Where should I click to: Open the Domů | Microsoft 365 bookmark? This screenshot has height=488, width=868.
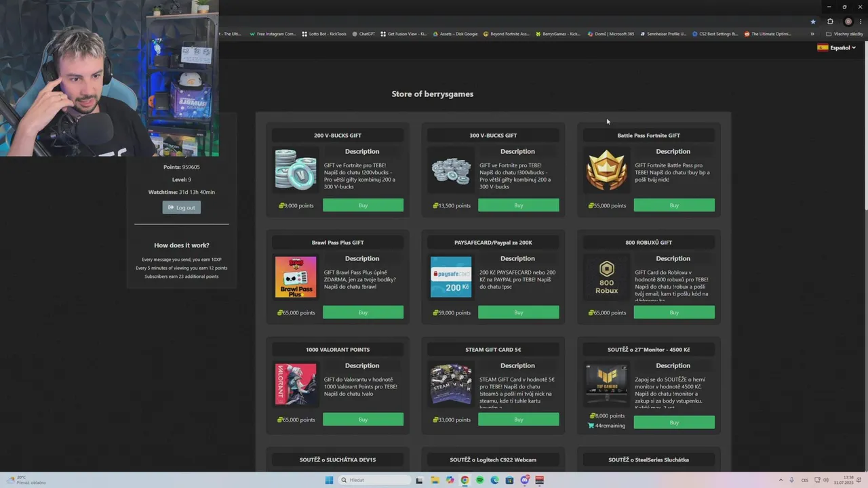(611, 34)
